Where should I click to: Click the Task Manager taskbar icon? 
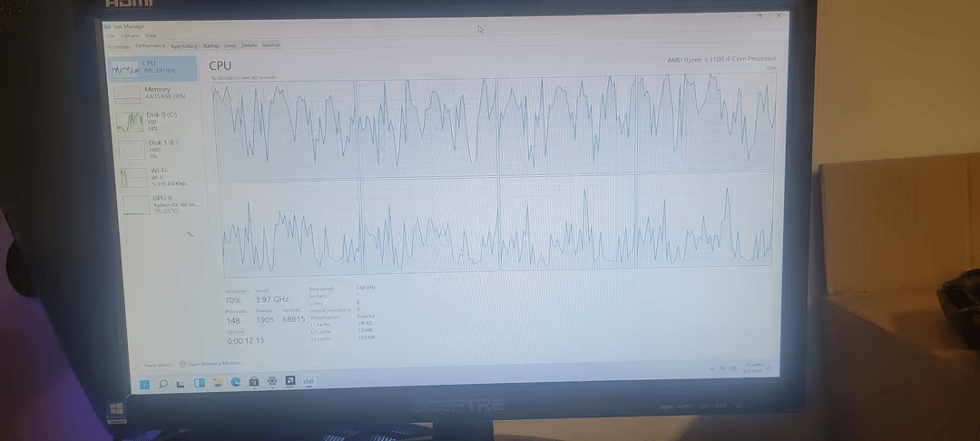pos(309,380)
